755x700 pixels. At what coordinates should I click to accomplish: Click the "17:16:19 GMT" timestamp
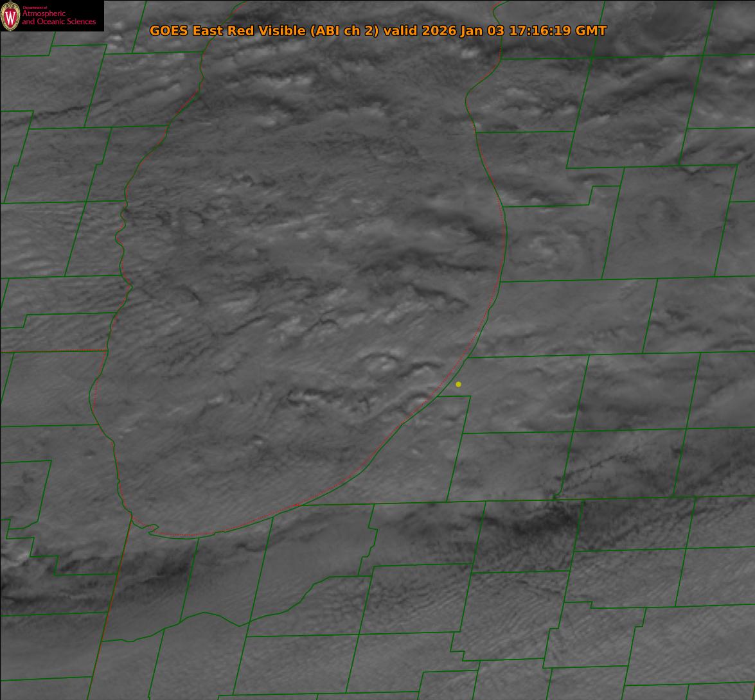(x=557, y=31)
